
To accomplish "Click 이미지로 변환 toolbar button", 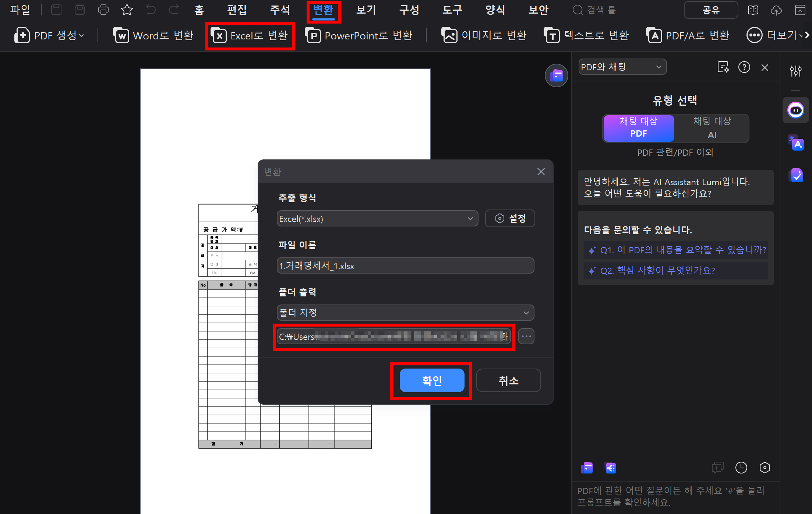I will tap(484, 35).
